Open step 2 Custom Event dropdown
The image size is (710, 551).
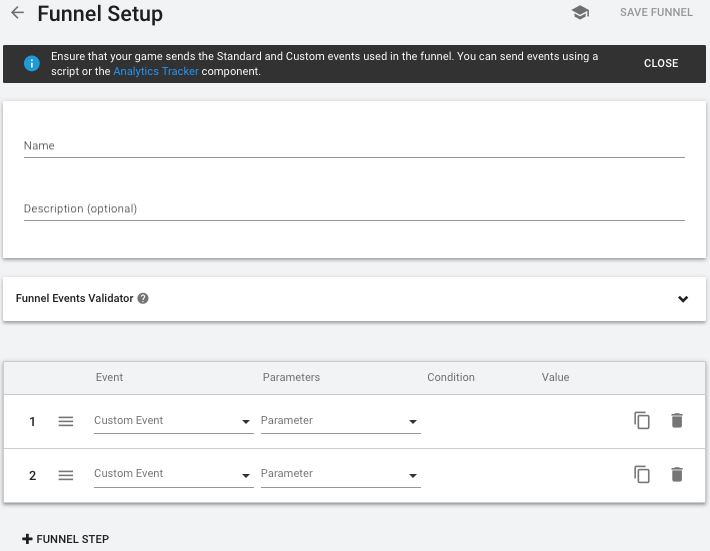pos(172,474)
